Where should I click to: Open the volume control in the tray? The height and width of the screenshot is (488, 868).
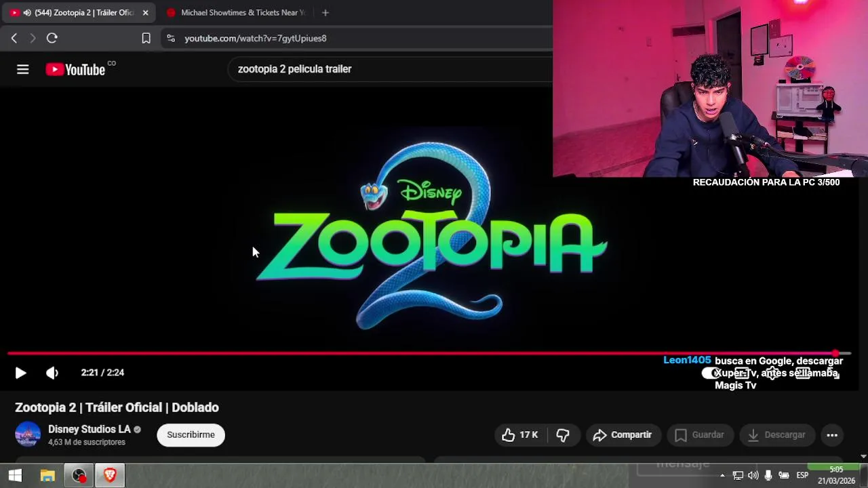click(753, 476)
